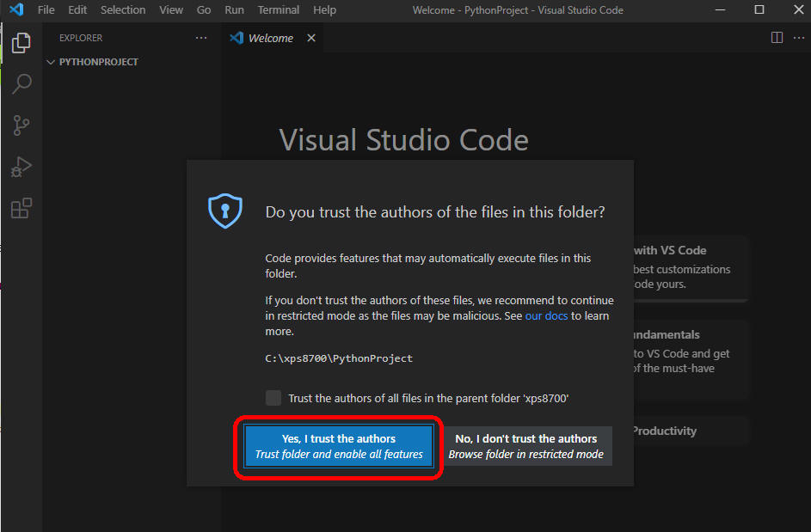Image resolution: width=811 pixels, height=532 pixels.
Task: Select the Welcome editor tab
Action: 271,38
